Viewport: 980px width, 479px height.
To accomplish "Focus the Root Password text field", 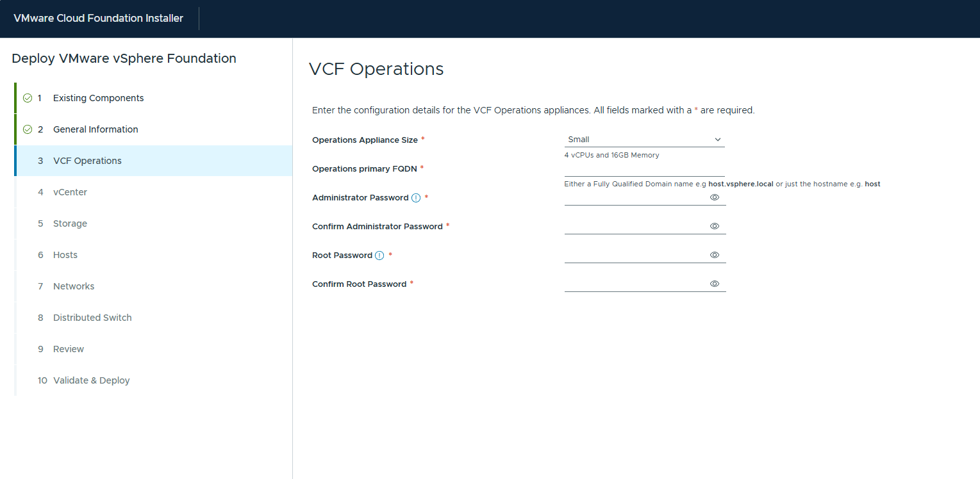I will coord(635,256).
